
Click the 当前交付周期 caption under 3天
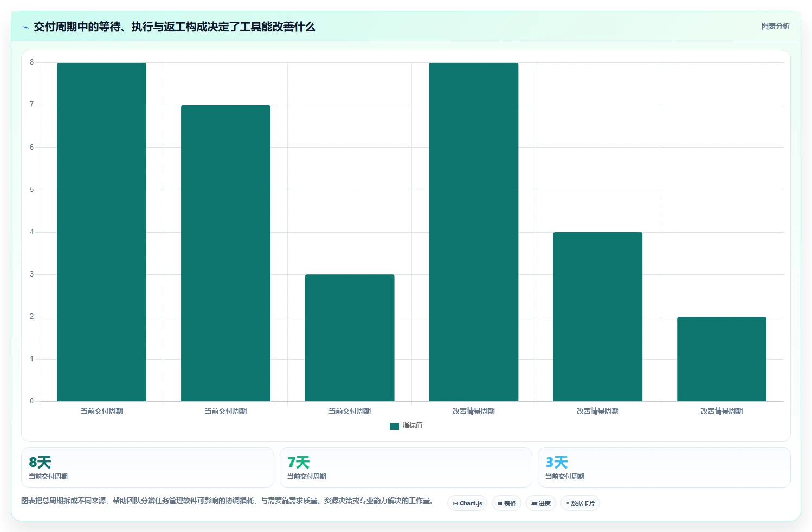tap(565, 477)
